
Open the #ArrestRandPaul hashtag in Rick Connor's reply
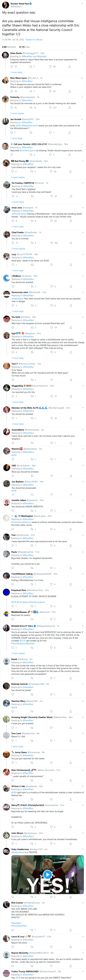click(19, 926)
